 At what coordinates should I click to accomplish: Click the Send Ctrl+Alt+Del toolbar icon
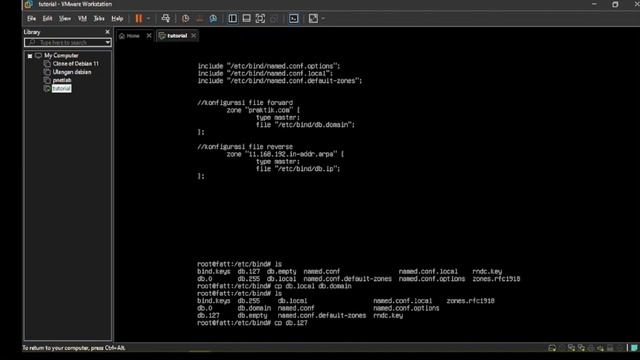tap(165, 18)
